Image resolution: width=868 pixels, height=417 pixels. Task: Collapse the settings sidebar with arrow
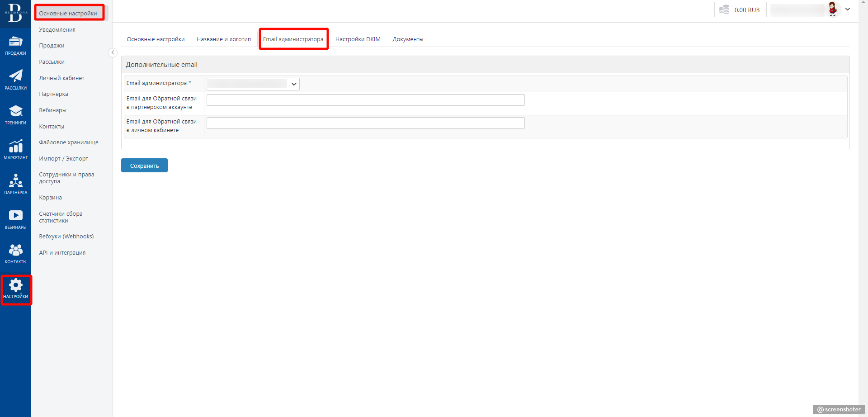[113, 53]
